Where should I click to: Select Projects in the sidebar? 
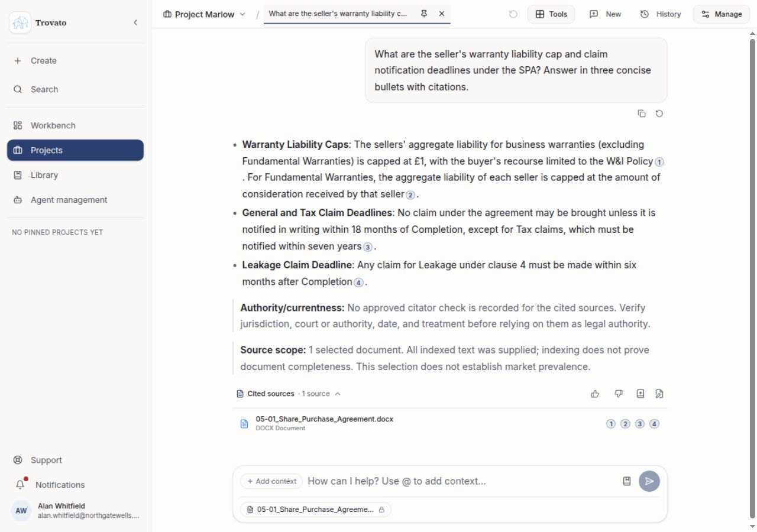coord(75,150)
